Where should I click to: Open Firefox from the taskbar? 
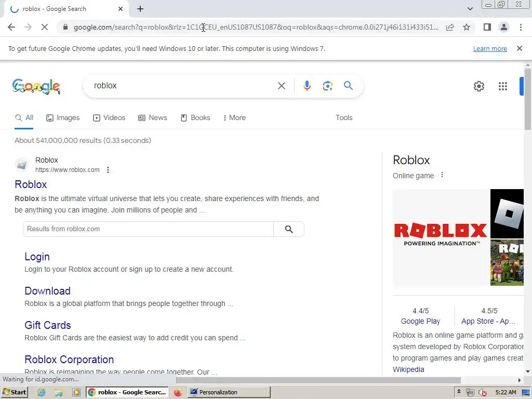[x=178, y=393]
